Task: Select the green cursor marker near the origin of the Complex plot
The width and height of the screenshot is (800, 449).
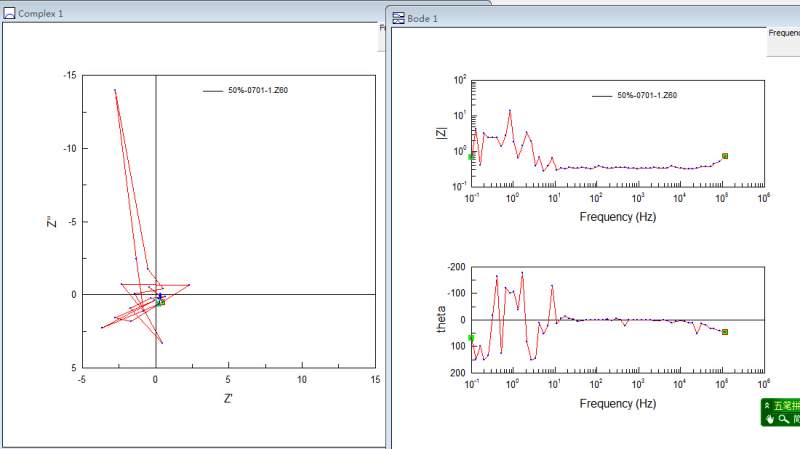Action: pos(160,303)
